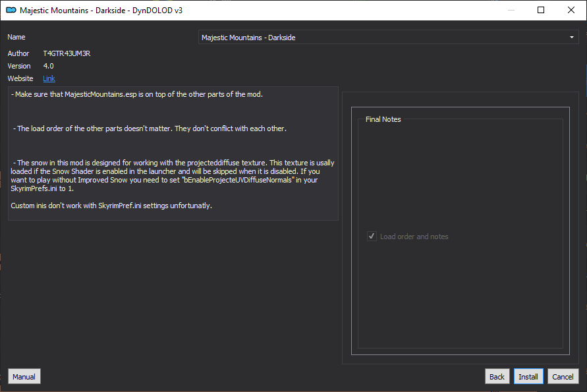Viewport: 587px width, 392px height.
Task: Open the Website Link
Action: pyautogui.click(x=49, y=78)
